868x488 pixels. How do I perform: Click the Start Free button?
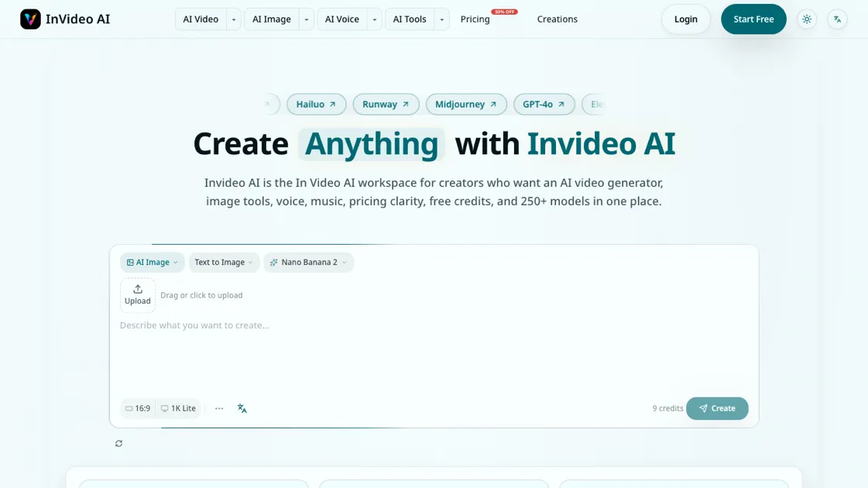[753, 19]
